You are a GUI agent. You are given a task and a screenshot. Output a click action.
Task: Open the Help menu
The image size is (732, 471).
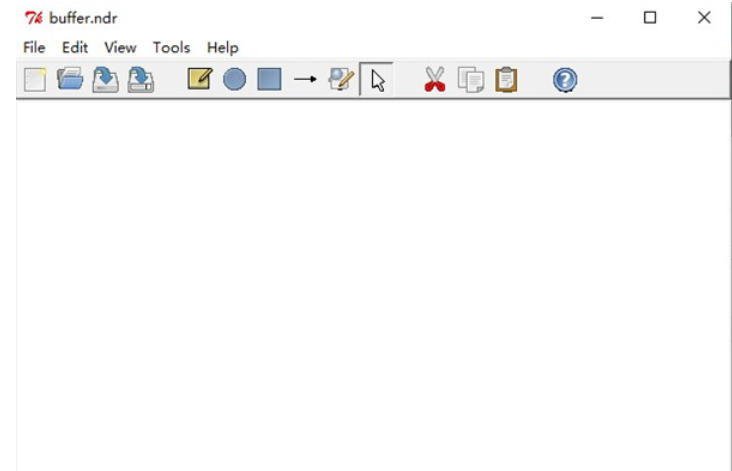point(222,47)
